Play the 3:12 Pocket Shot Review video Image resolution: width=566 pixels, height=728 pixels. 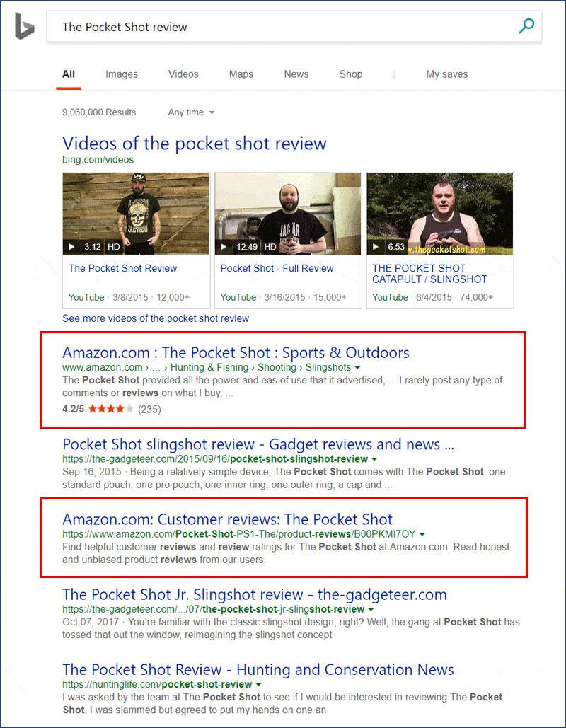coord(71,247)
